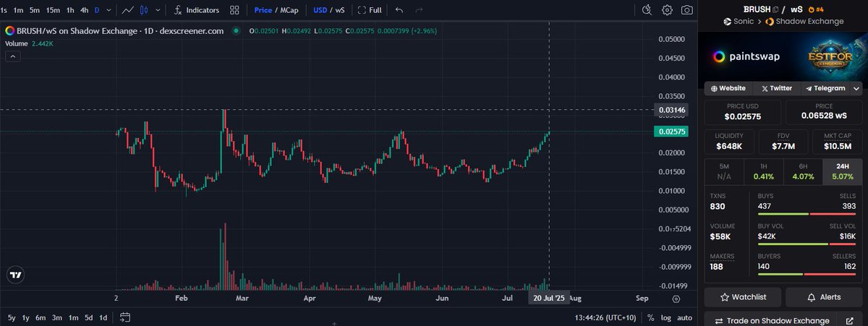Image resolution: width=868 pixels, height=326 pixels.
Task: Set chart range to 1y
Action: 26,317
